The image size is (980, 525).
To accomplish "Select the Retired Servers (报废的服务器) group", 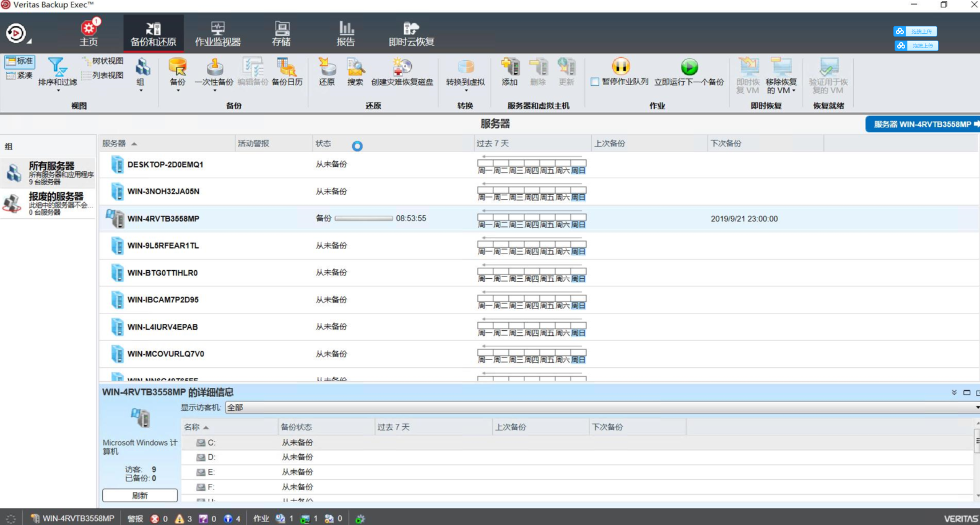I will 49,203.
